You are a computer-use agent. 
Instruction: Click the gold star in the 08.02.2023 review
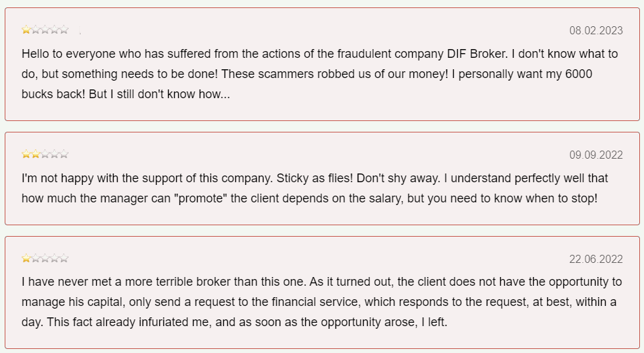click(26, 30)
